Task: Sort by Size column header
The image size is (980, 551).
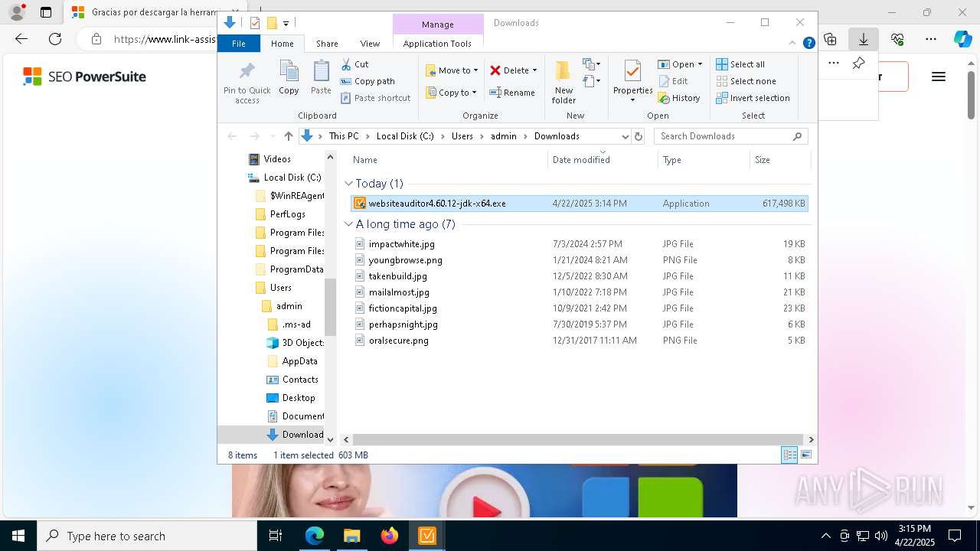Action: 779,160
